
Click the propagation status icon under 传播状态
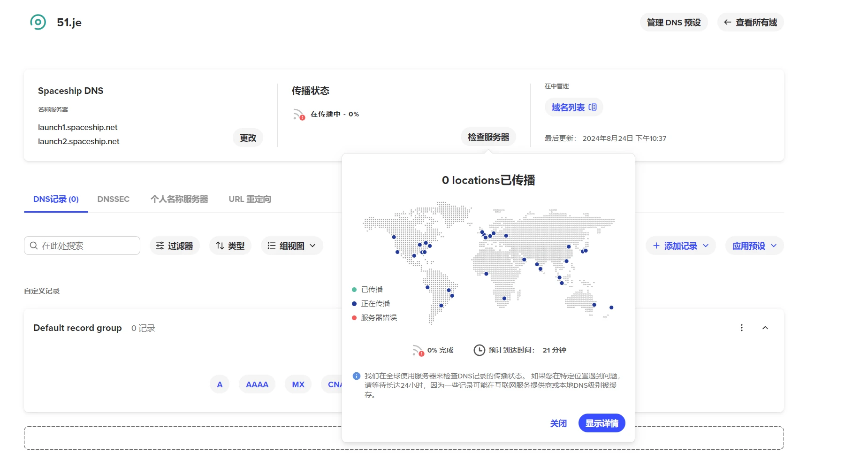pos(299,114)
